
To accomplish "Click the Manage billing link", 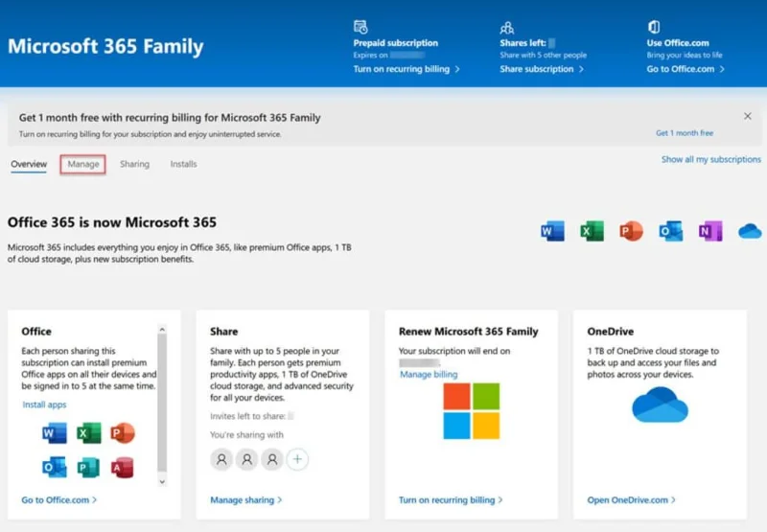I will [429, 374].
